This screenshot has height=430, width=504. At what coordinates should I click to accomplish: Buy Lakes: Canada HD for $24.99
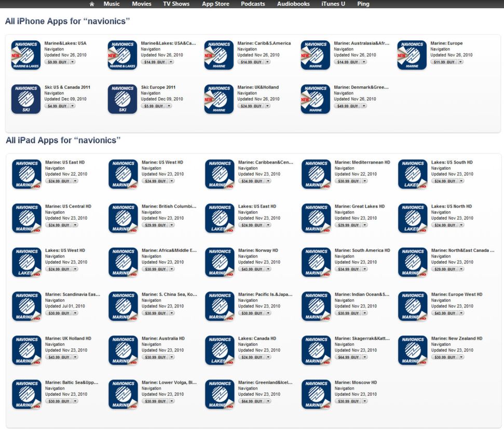pos(252,357)
